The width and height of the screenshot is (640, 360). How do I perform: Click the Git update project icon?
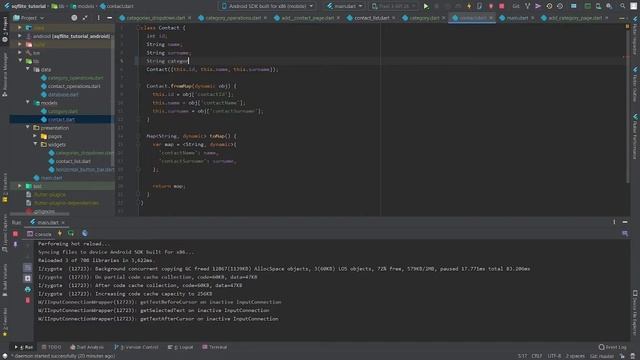(527, 6)
